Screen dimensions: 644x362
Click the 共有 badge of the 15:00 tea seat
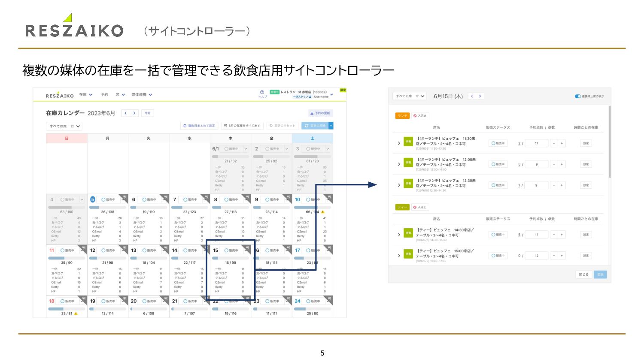(408, 254)
